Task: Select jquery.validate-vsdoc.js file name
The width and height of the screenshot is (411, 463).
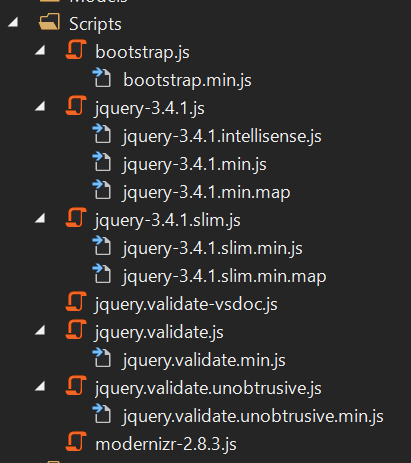Action: pos(186,305)
